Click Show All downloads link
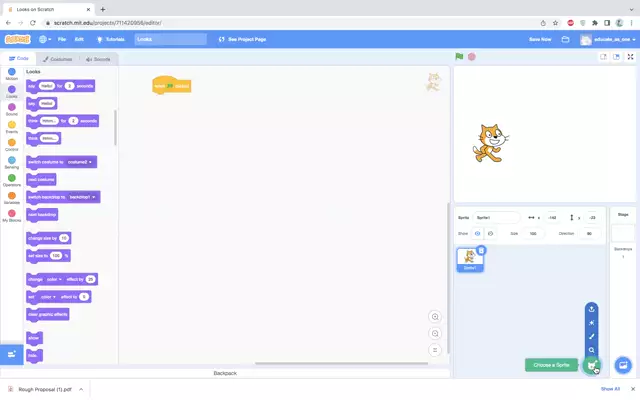 [610, 389]
